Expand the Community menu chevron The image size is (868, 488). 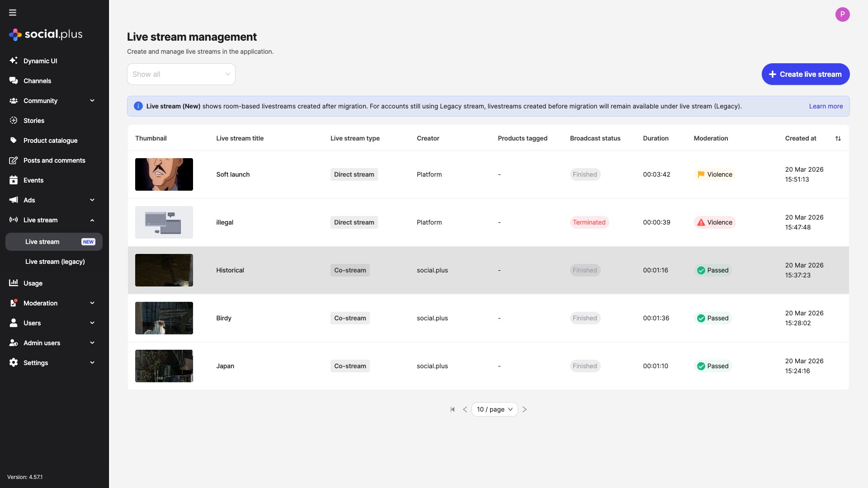92,100
